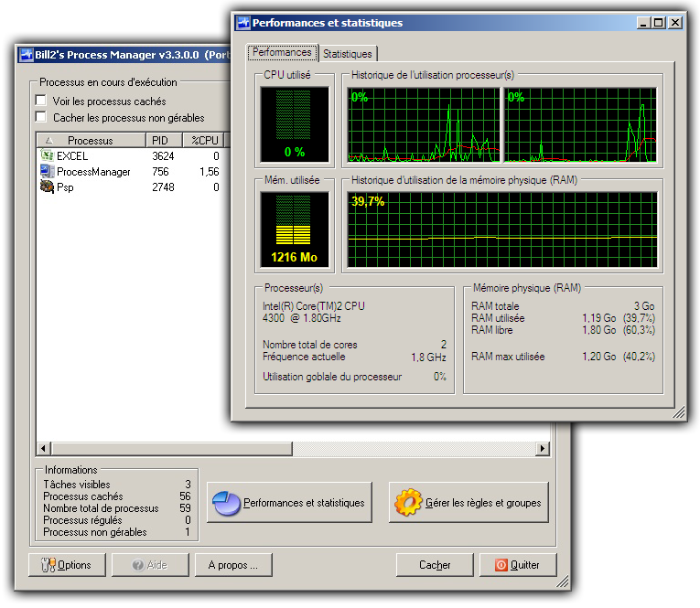
Task: Click the tools icon on the Options button
Action: [48, 565]
